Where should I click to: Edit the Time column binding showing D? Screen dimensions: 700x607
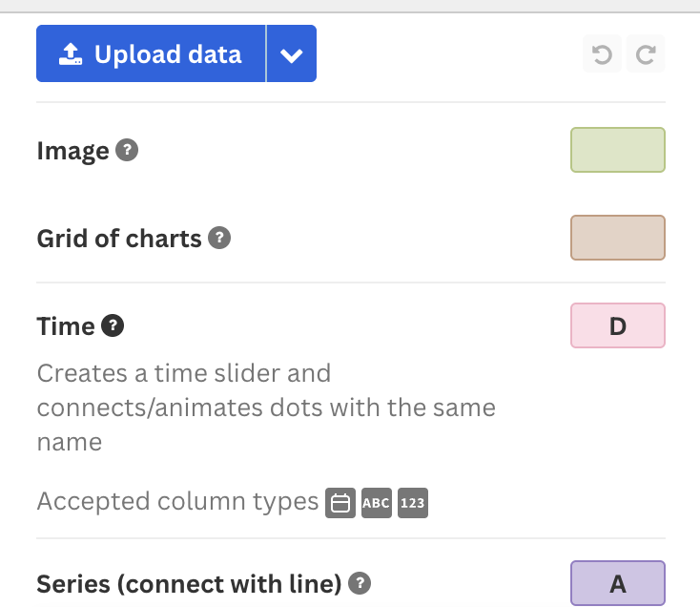(618, 325)
